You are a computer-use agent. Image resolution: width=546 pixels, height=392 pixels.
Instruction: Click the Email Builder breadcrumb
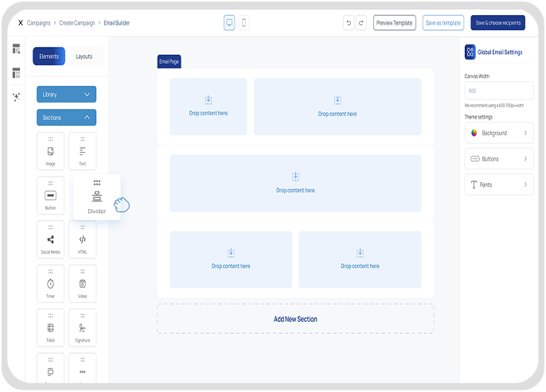[x=117, y=23]
